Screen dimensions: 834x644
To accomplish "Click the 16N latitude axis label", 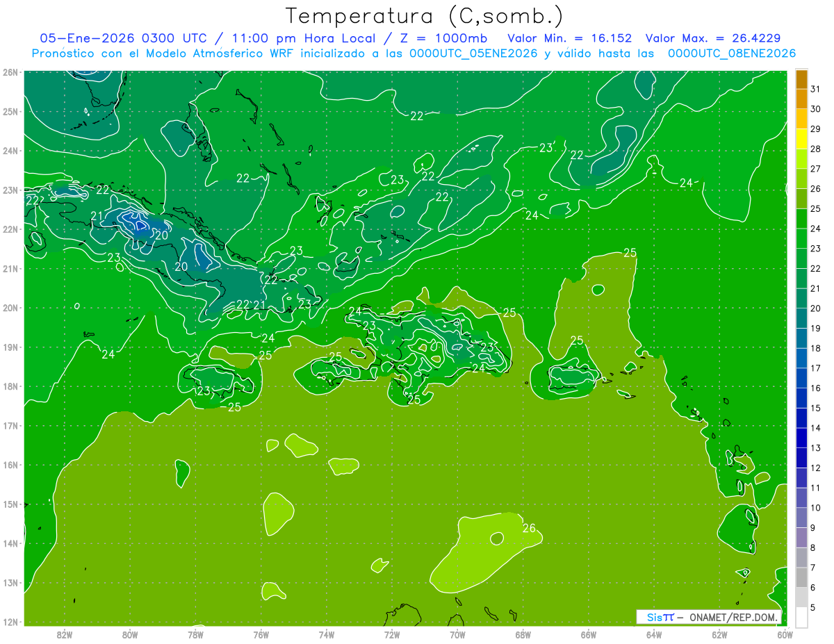I will 10,465.
